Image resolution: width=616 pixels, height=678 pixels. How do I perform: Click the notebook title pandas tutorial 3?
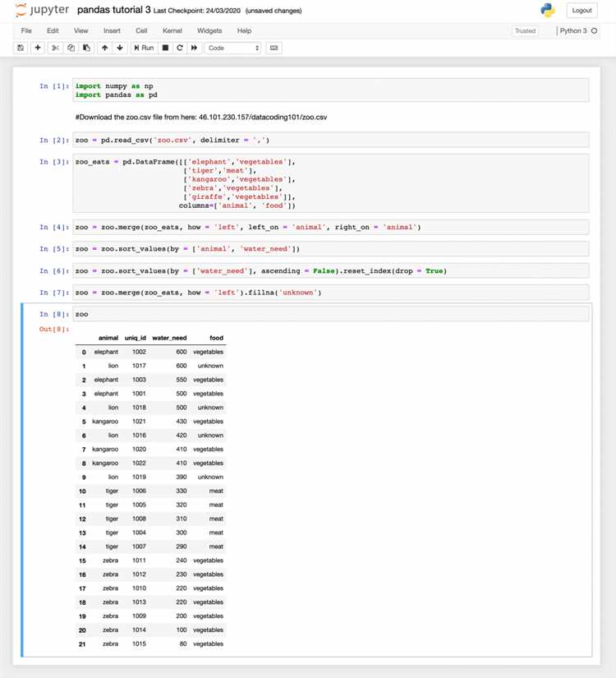pos(113,11)
